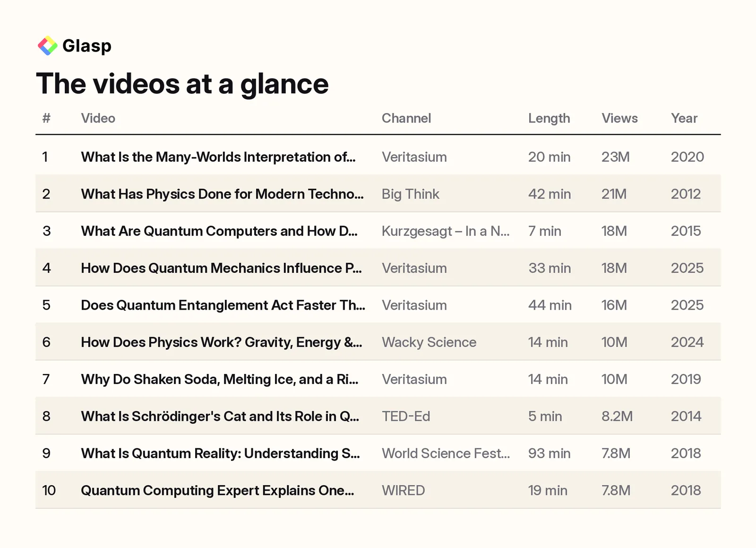Viewport: 756px width, 548px height.
Task: Click 'The videos at a glance' heading
Action: [182, 84]
